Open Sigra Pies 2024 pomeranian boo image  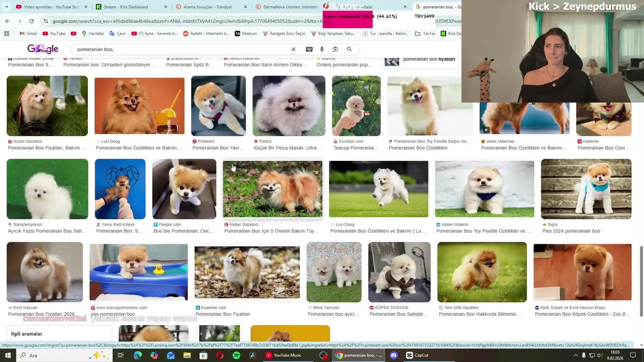[586, 189]
